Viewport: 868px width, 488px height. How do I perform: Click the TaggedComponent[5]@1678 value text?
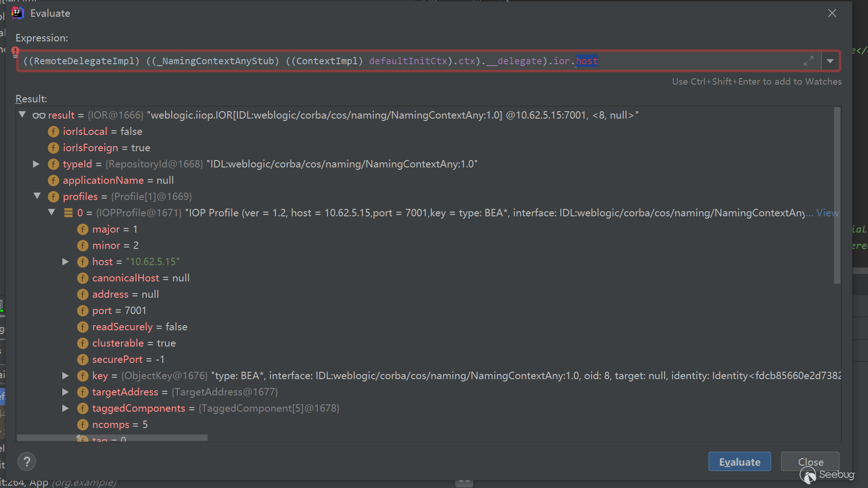(x=269, y=408)
